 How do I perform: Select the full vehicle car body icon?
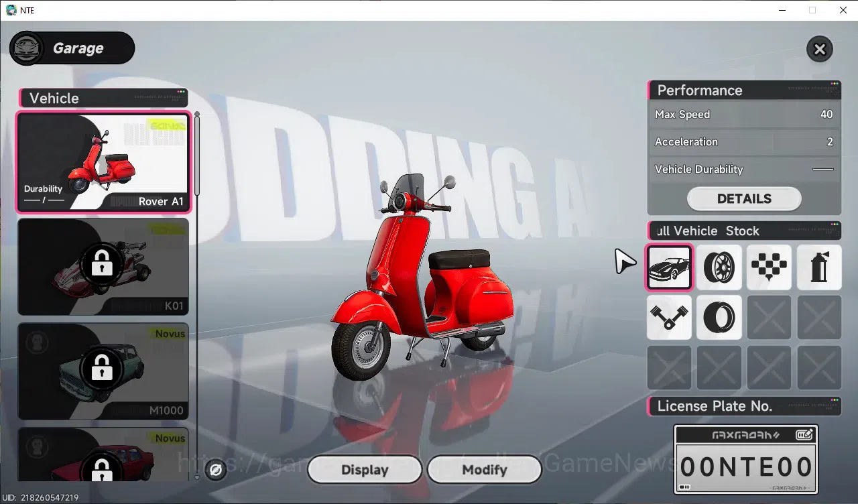point(669,267)
